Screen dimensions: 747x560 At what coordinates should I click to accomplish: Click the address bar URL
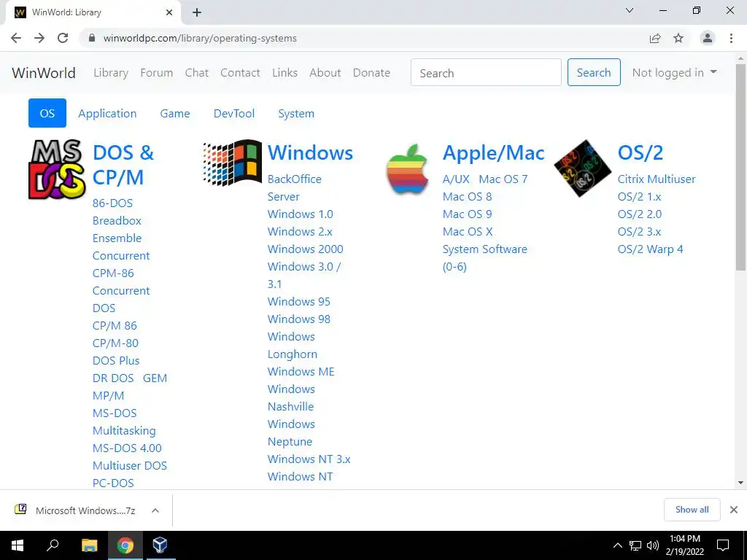200,38
